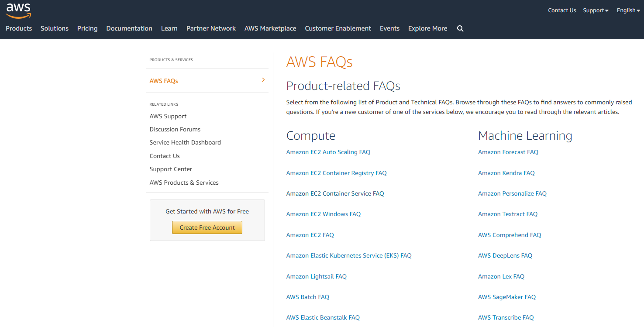Viewport: 644px width, 327px height.
Task: Go to the Events menu item
Action: click(x=389, y=28)
